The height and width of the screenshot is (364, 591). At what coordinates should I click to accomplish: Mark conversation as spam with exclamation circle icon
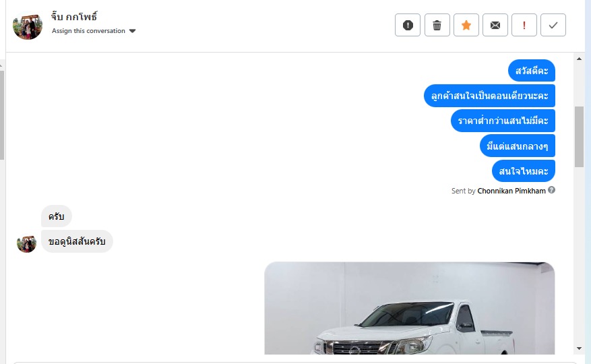click(x=408, y=25)
